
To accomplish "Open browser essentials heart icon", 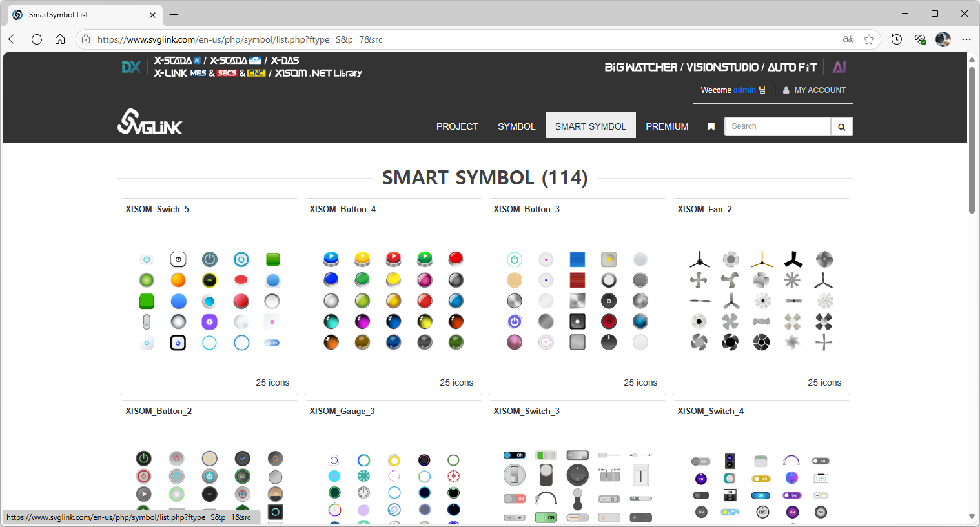I will 920,39.
